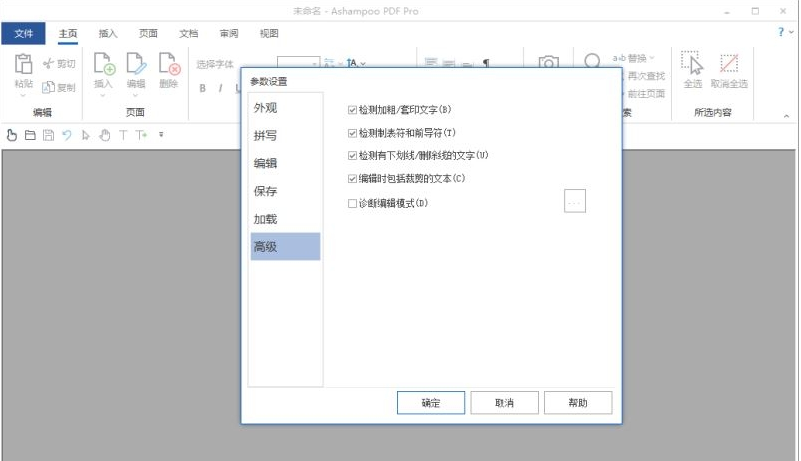
Task: Open the quick access toolbar customize arrow
Action: (x=161, y=135)
